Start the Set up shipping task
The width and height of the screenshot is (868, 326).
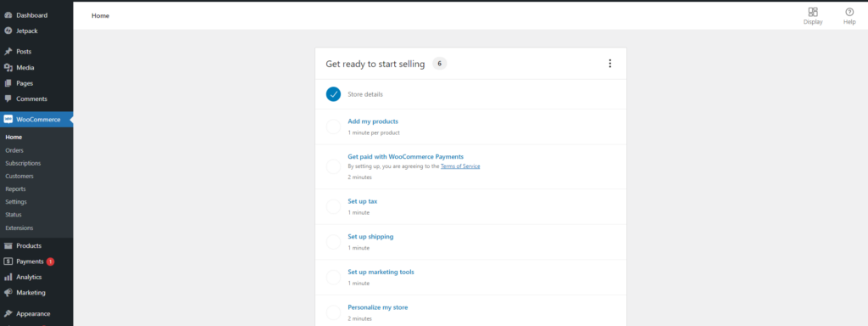[370, 237]
